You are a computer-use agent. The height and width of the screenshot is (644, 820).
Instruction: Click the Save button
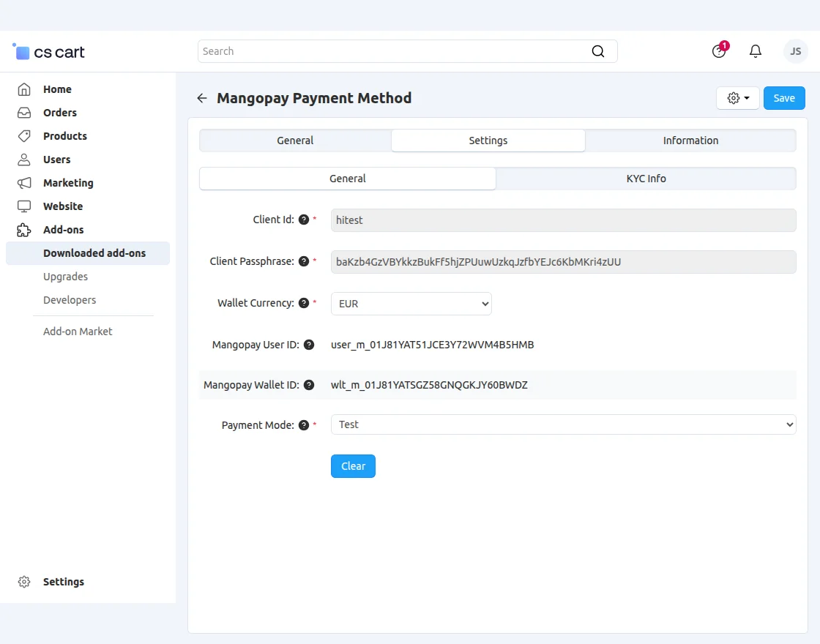pyautogui.click(x=784, y=98)
